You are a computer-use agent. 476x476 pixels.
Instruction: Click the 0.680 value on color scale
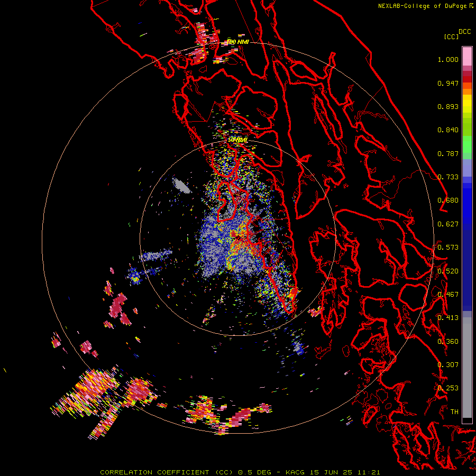tap(448, 200)
